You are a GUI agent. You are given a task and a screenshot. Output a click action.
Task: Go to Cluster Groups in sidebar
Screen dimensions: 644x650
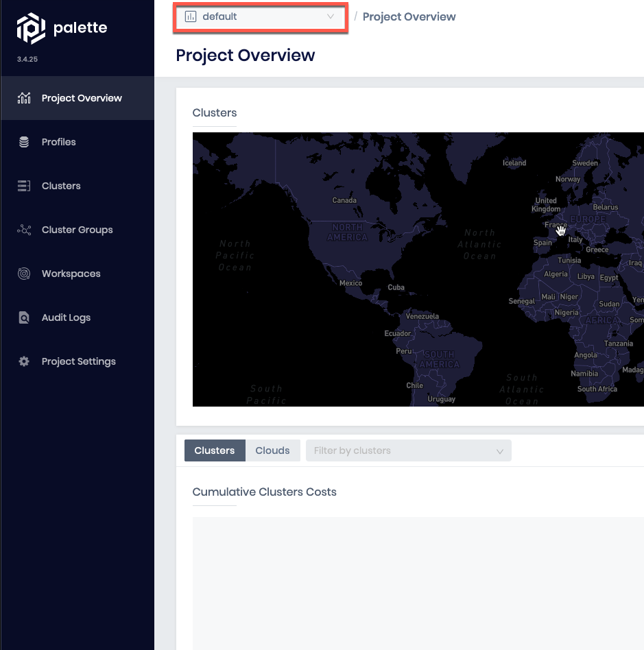pyautogui.click(x=77, y=230)
